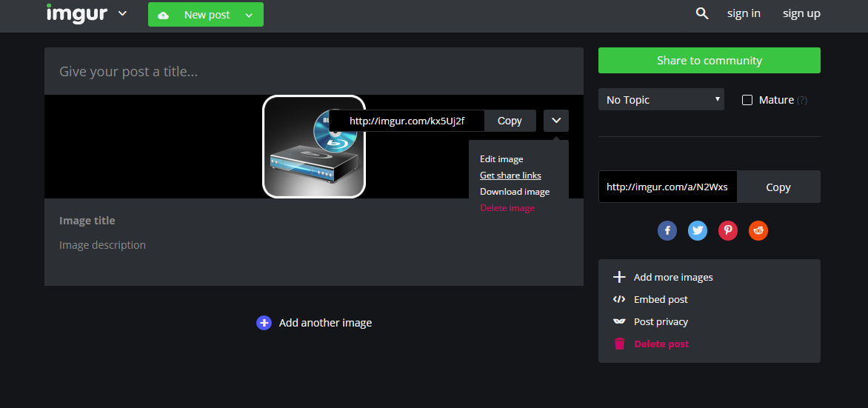Expand the chevron next to imgur logo
The height and width of the screenshot is (408, 868).
pos(122,13)
